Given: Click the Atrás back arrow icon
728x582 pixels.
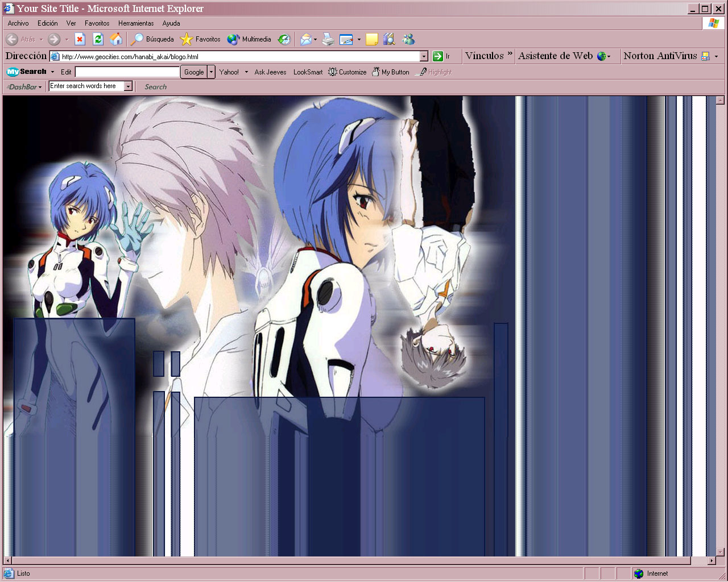Looking at the screenshot, I should pyautogui.click(x=12, y=39).
